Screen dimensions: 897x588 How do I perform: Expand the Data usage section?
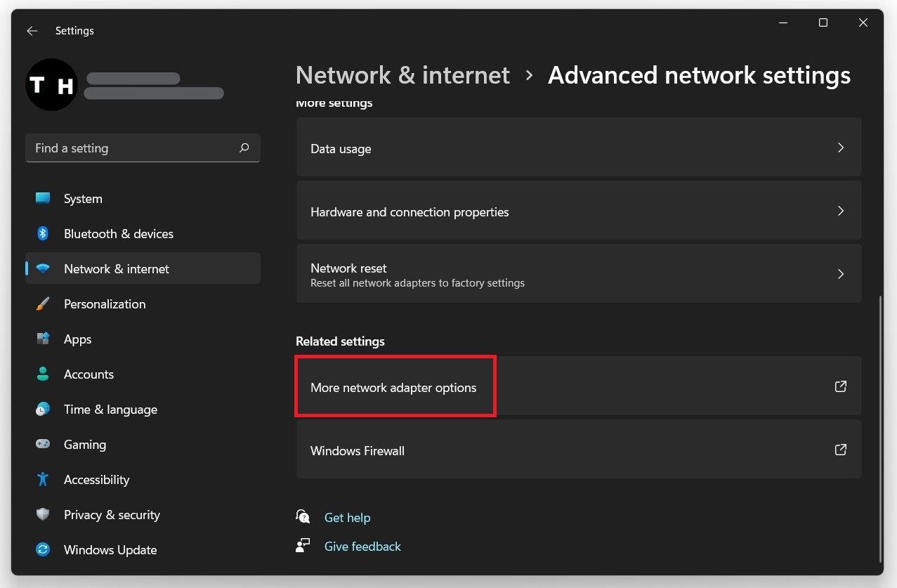tap(840, 148)
